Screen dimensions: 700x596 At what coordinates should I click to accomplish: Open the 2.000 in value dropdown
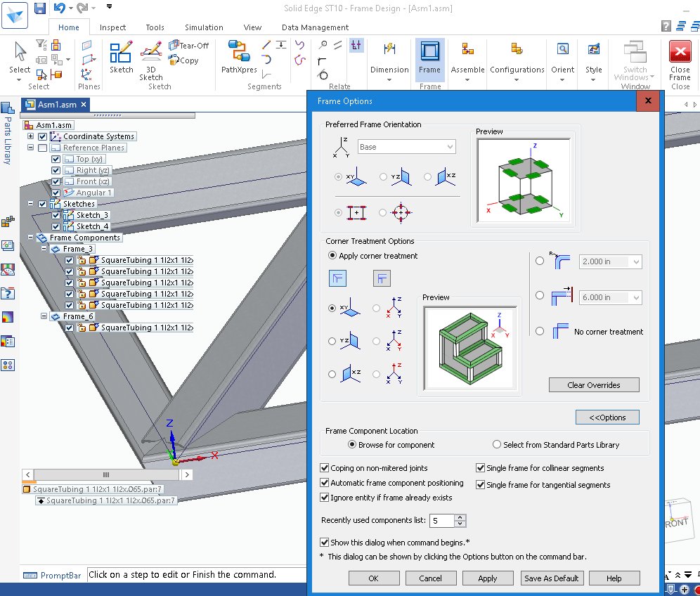(x=637, y=261)
